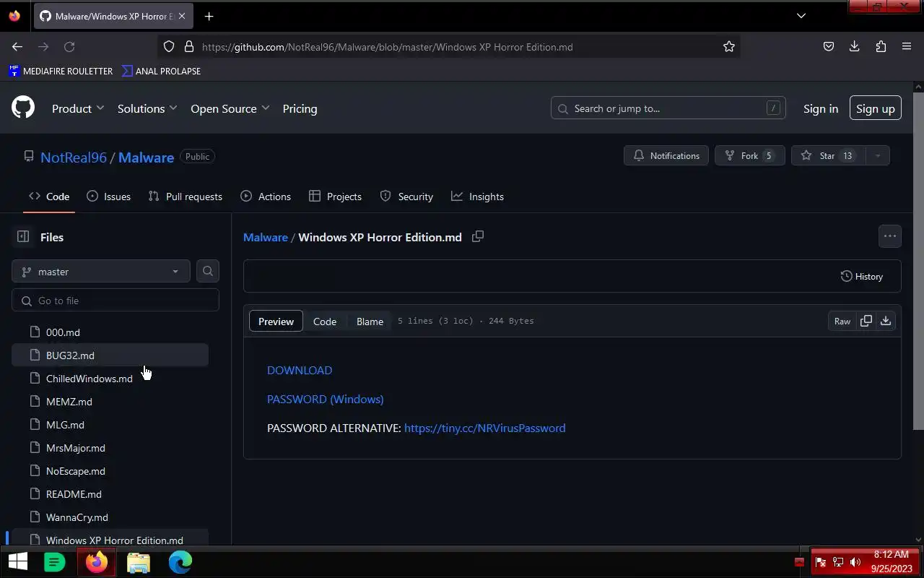
Task: Focus the Search or jump to field
Action: tap(668, 108)
